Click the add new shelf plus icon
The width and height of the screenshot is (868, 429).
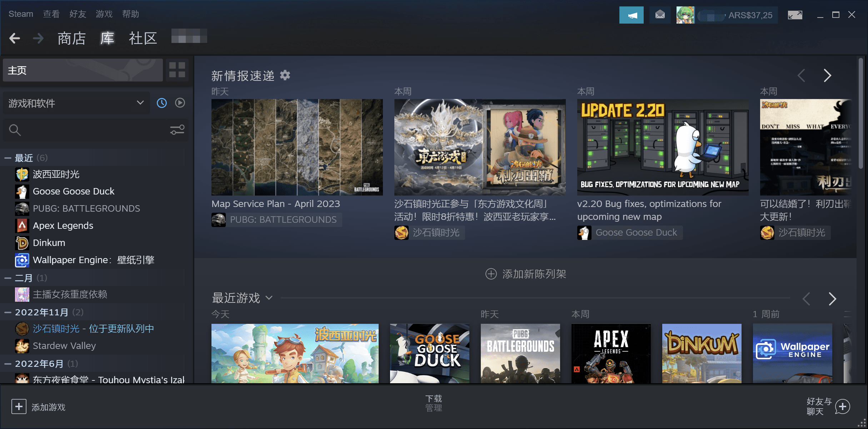(x=491, y=274)
